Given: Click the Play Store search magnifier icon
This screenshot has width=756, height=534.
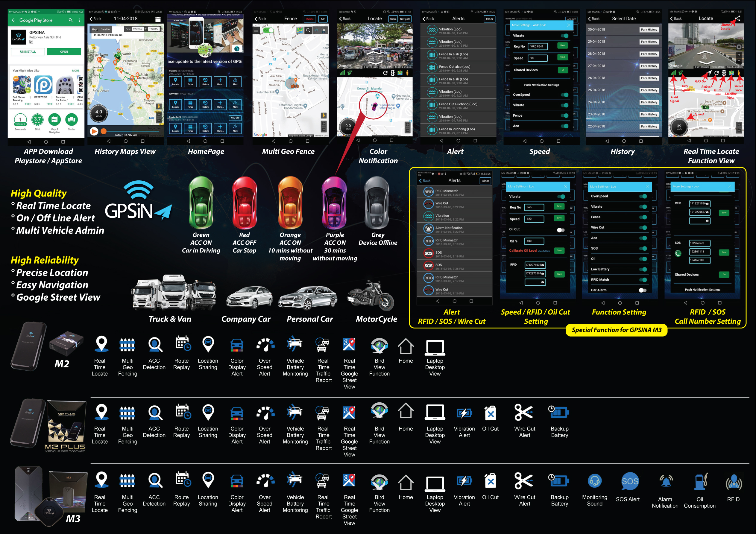Looking at the screenshot, I should pos(70,20).
